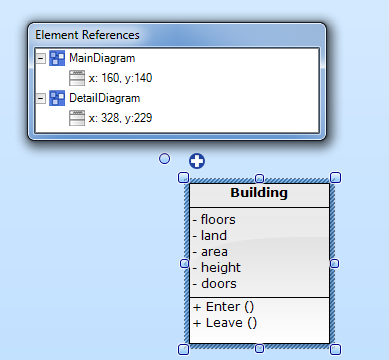This screenshot has height=360, width=389.
Task: Select the '- doors' attribute
Action: coord(215,284)
